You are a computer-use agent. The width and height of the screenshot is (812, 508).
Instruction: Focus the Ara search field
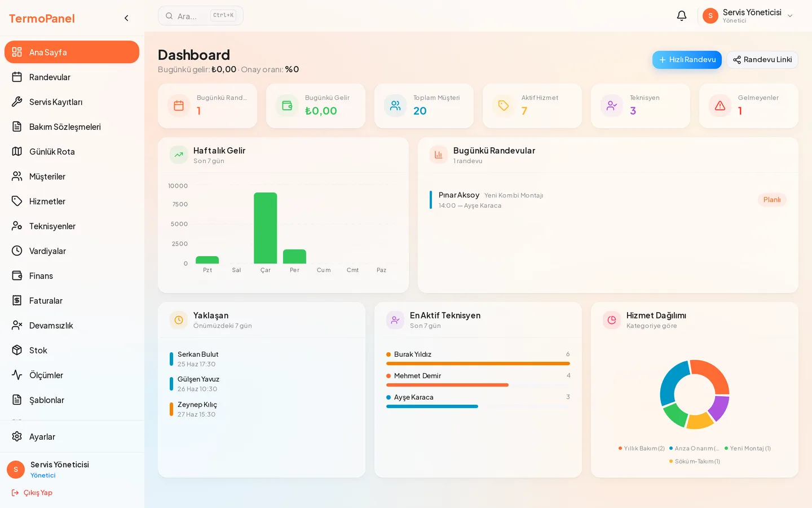tap(201, 16)
